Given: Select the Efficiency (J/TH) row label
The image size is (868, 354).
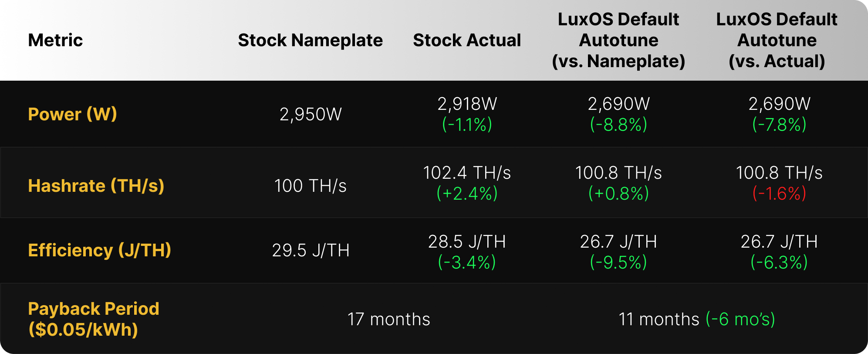Looking at the screenshot, I should coord(99,250).
